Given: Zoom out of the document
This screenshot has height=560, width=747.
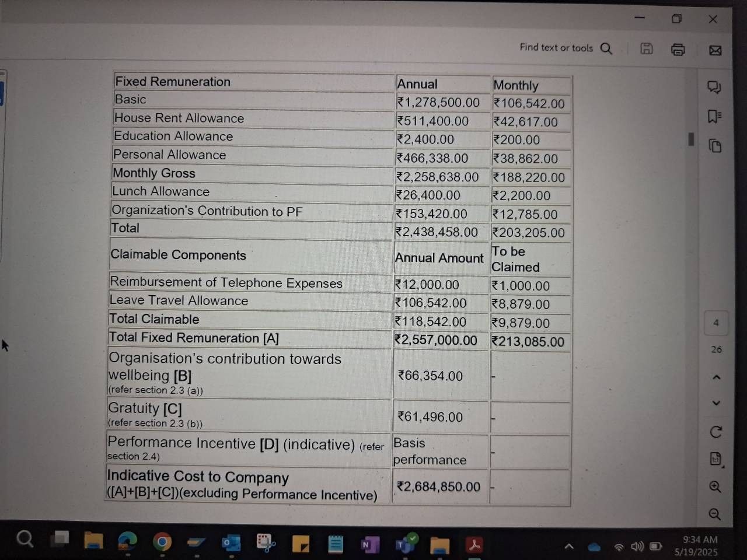Looking at the screenshot, I should 714,514.
